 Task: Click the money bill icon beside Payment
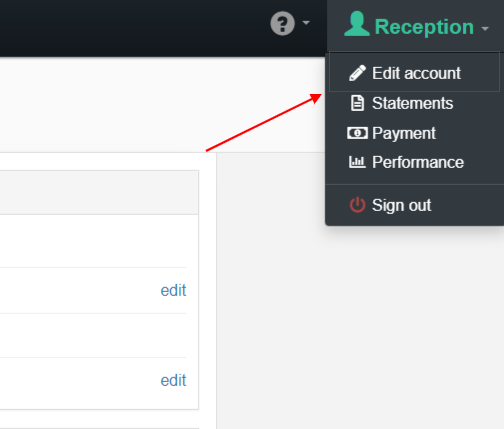pos(357,133)
